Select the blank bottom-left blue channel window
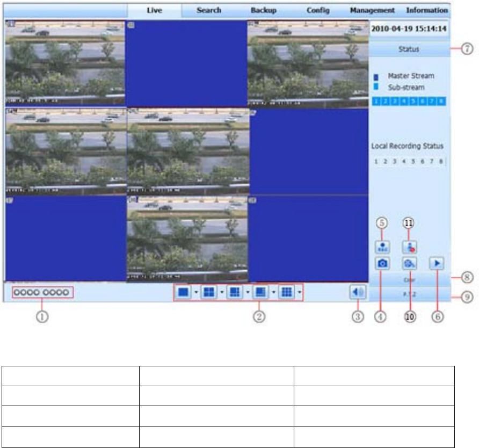Screen dimensions: 479x448 coord(66,239)
